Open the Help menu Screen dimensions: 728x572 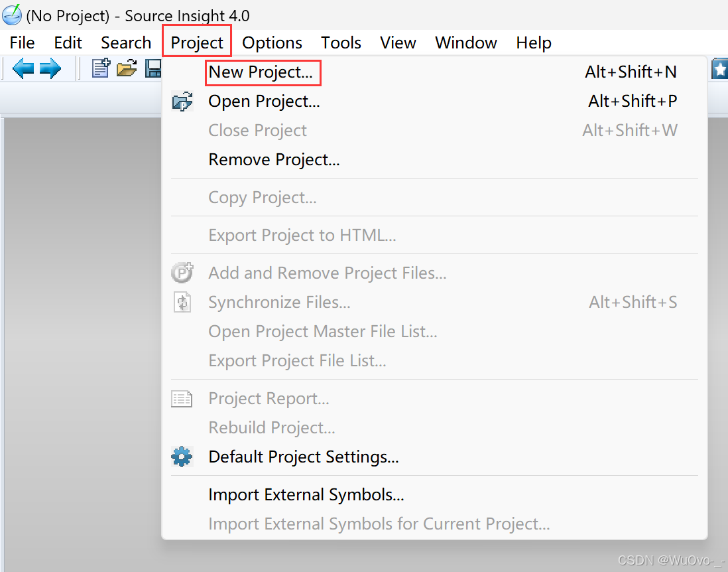tap(534, 42)
